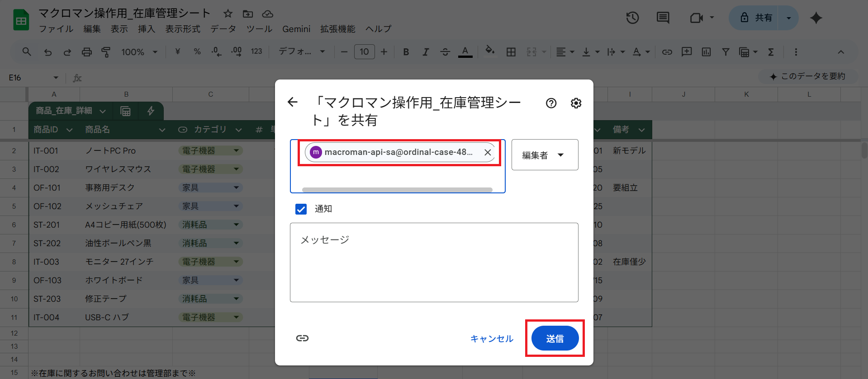
Task: Open the name box dropdown arrow
Action: tap(56, 78)
